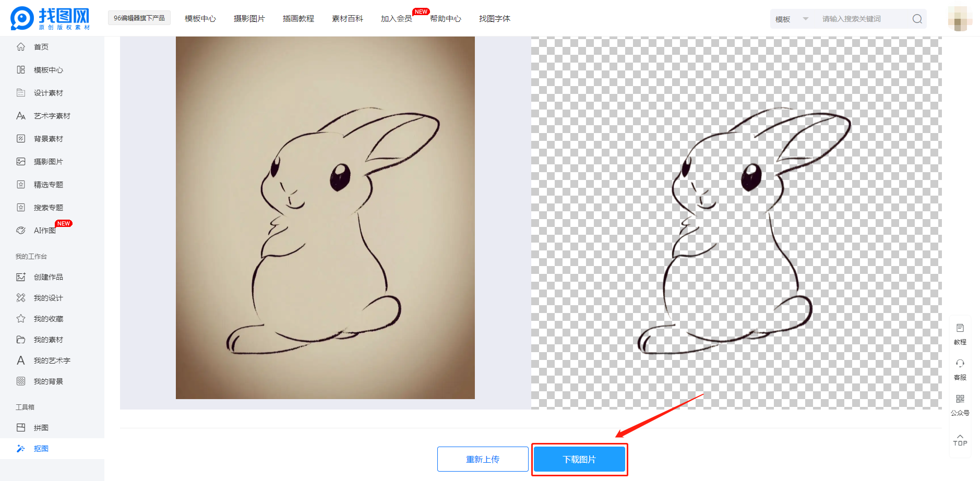Select 我的背景 text in sidebar
Viewport: 980px width, 481px height.
(49, 381)
